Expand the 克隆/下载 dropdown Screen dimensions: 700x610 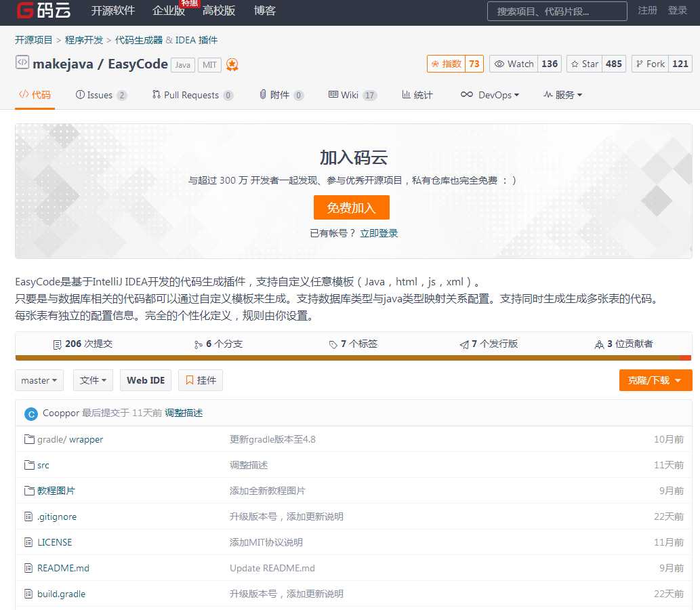click(655, 380)
